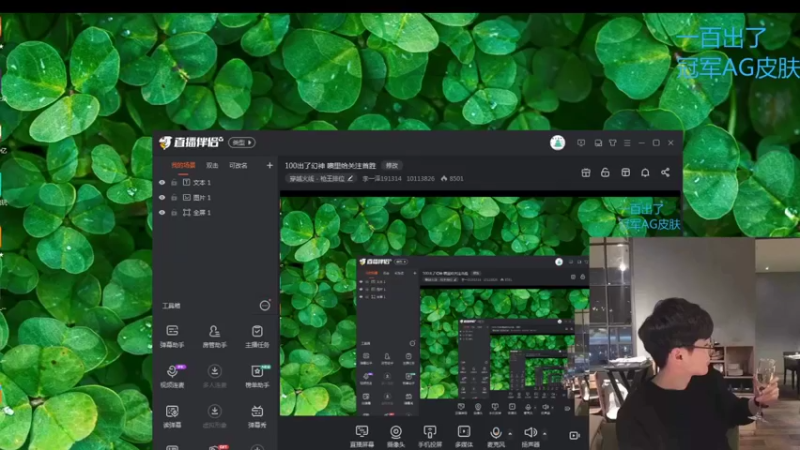Switch to the 可改名 scene tab
The height and width of the screenshot is (450, 800).
pyautogui.click(x=238, y=165)
